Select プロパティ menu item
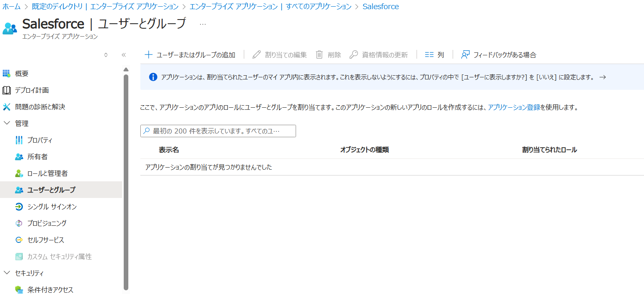 [40, 140]
